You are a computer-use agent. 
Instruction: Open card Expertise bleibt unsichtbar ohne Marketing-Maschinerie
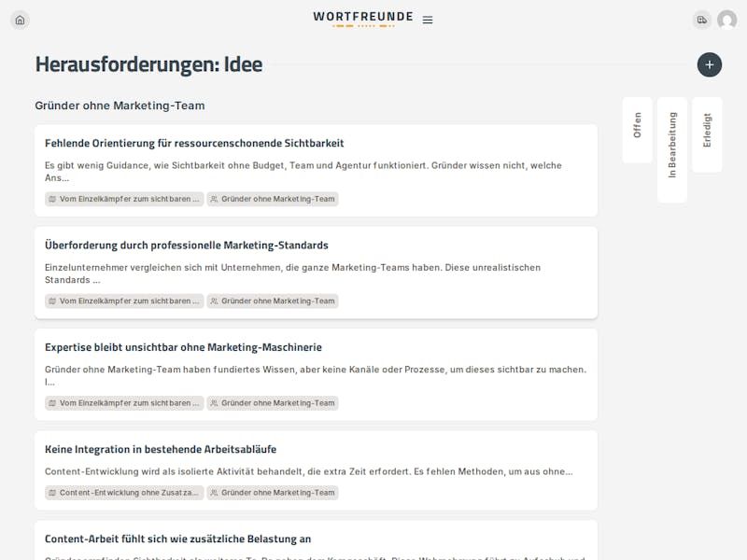coord(316,374)
